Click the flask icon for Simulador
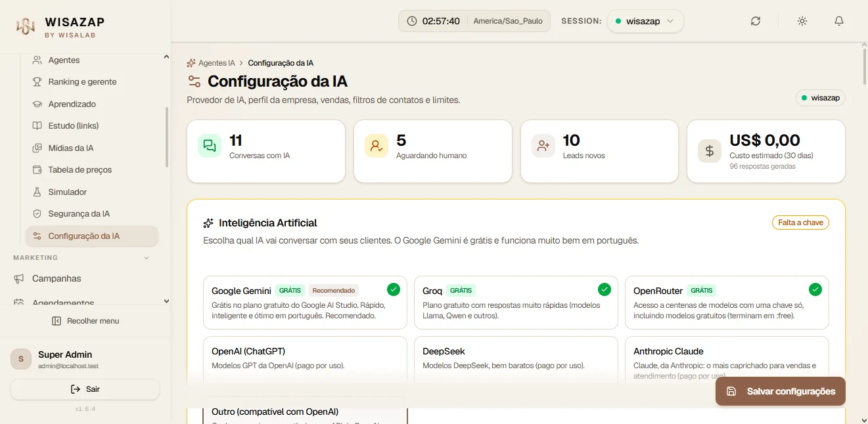The image size is (868, 424). [x=37, y=192]
